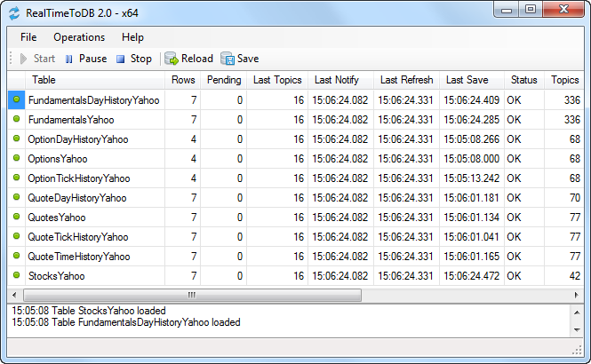Pause the real-time data updates
Image resolution: width=591 pixels, height=364 pixels.
(85, 59)
